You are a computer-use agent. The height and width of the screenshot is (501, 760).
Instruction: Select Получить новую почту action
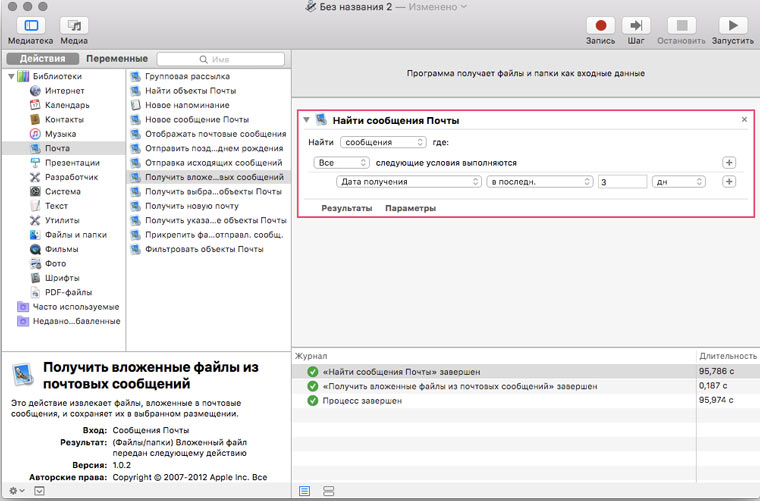tap(191, 206)
